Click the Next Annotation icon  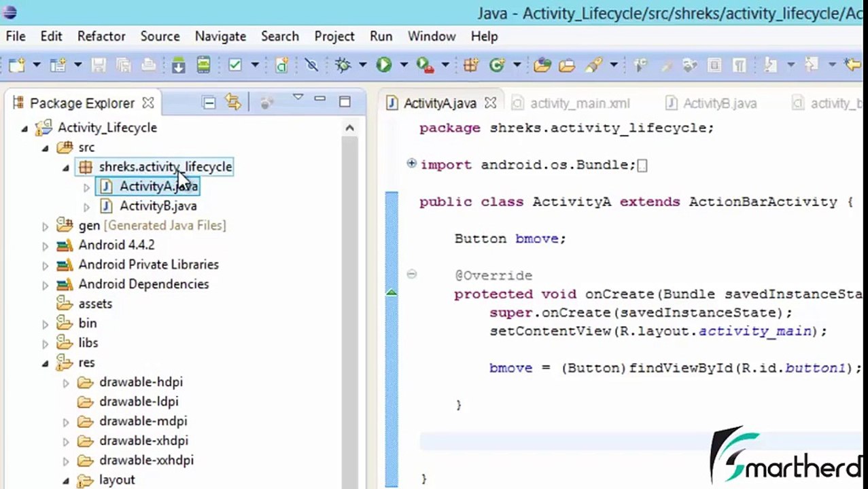click(x=770, y=65)
